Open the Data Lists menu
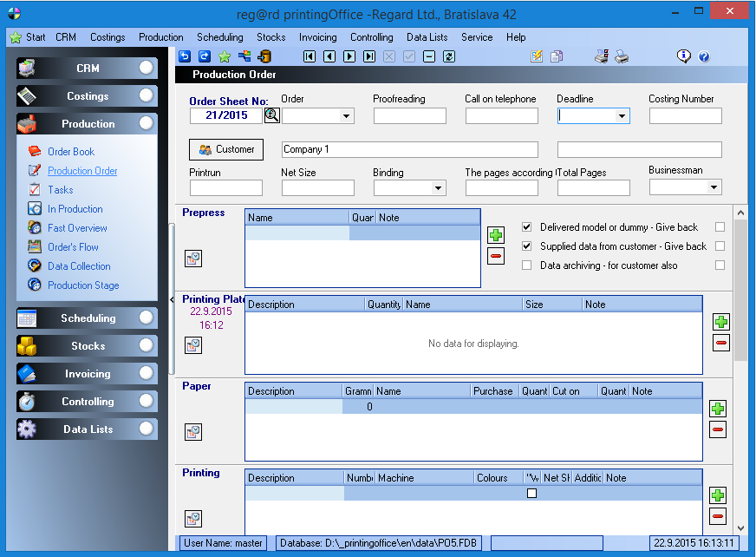 427,37
